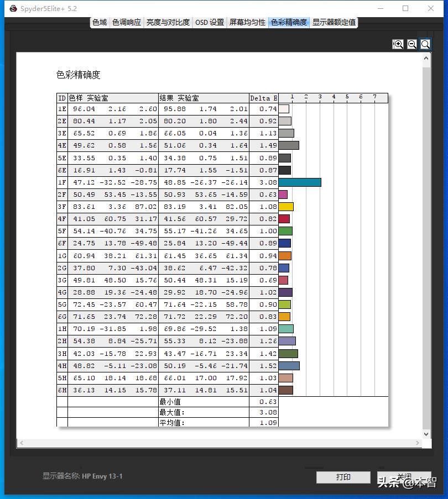
Task: Click the fit-to-view magnifier icon
Action: point(425,44)
